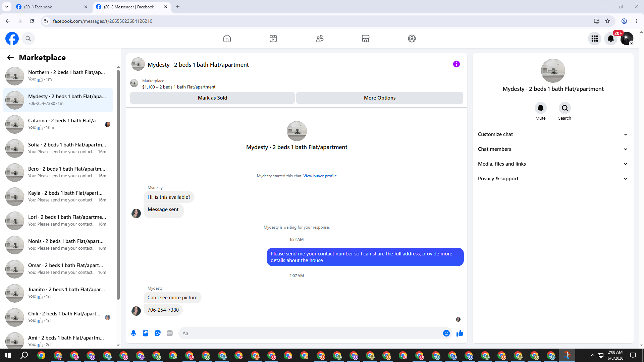
Task: Open the Reels video icon
Action: (273, 39)
